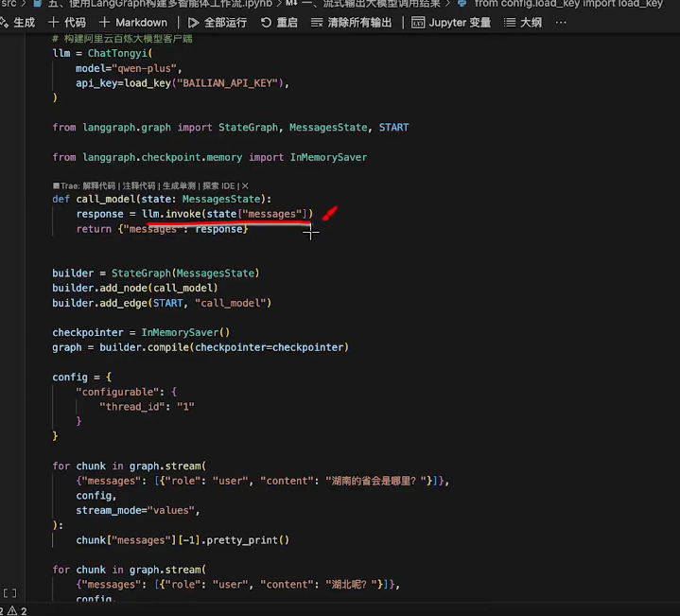Screen dimensions: 680x616
Task: Add a new Markdown cell
Action: point(133,23)
